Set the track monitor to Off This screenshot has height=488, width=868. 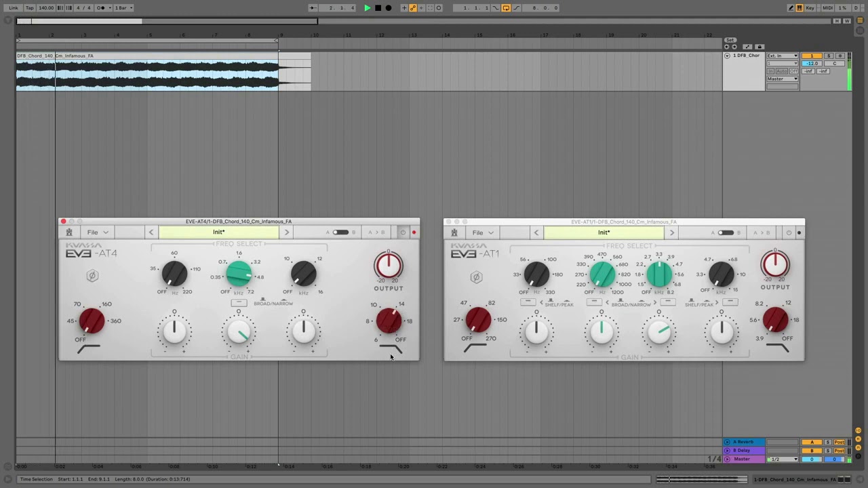794,71
